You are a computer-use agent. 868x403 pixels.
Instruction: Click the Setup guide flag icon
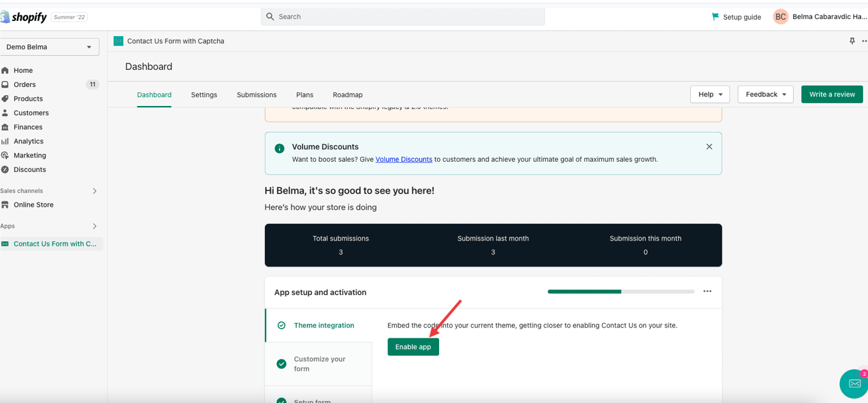point(715,17)
